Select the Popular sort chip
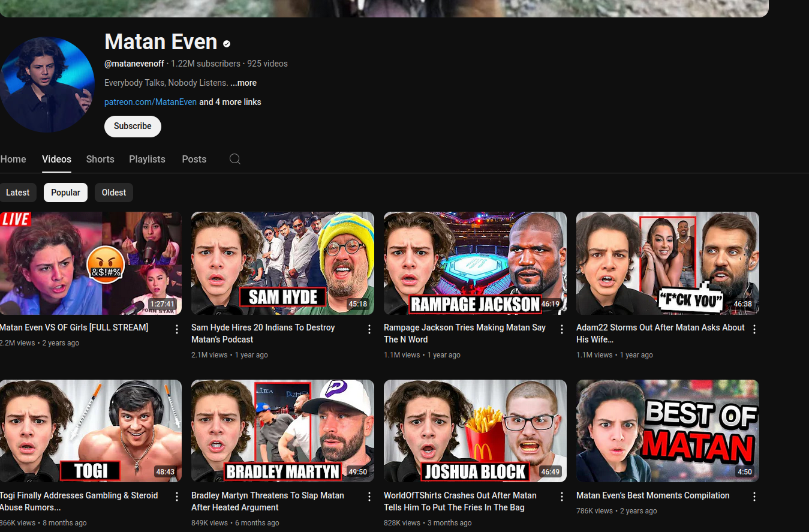The image size is (809, 532). pyautogui.click(x=65, y=193)
